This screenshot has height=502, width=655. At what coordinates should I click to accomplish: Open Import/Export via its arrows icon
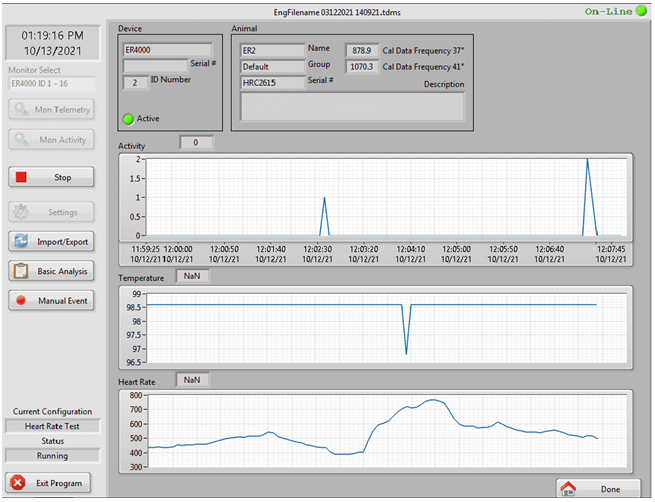[x=21, y=241]
